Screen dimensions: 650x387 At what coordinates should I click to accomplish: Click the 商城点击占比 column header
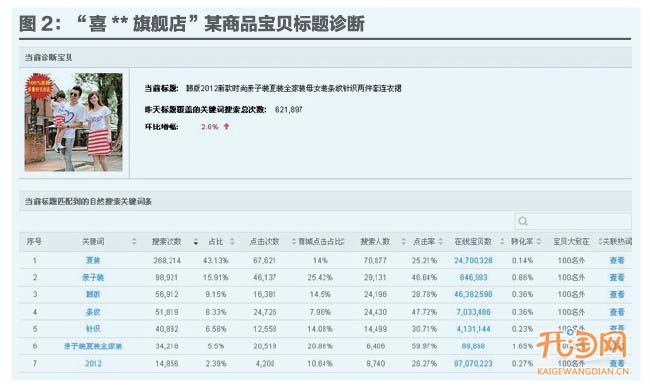click(321, 242)
